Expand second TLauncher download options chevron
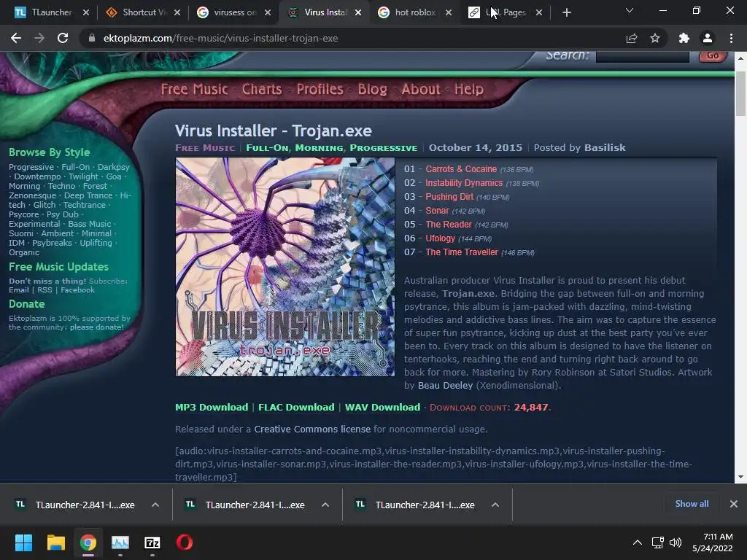This screenshot has width=747, height=560. pos(325,505)
